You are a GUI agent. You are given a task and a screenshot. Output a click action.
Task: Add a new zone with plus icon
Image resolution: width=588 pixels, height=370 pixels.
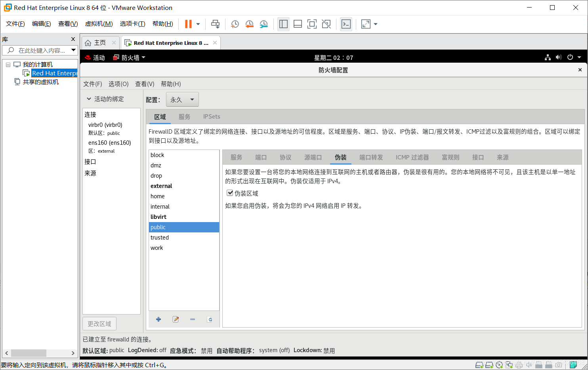coord(158,319)
